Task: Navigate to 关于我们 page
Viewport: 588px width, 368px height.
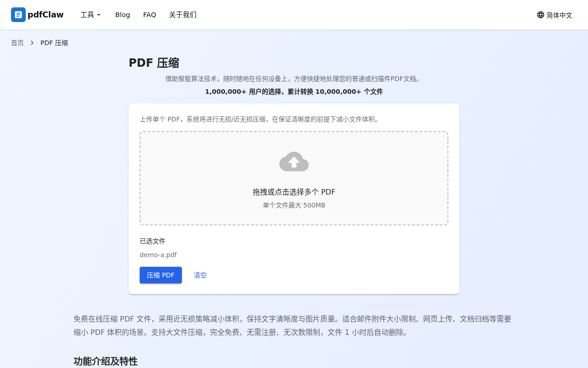Action: coord(183,15)
